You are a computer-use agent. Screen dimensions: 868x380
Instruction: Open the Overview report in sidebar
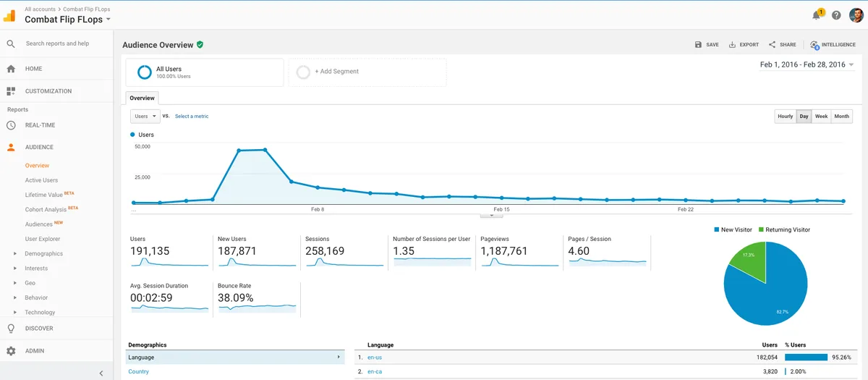[x=38, y=166]
